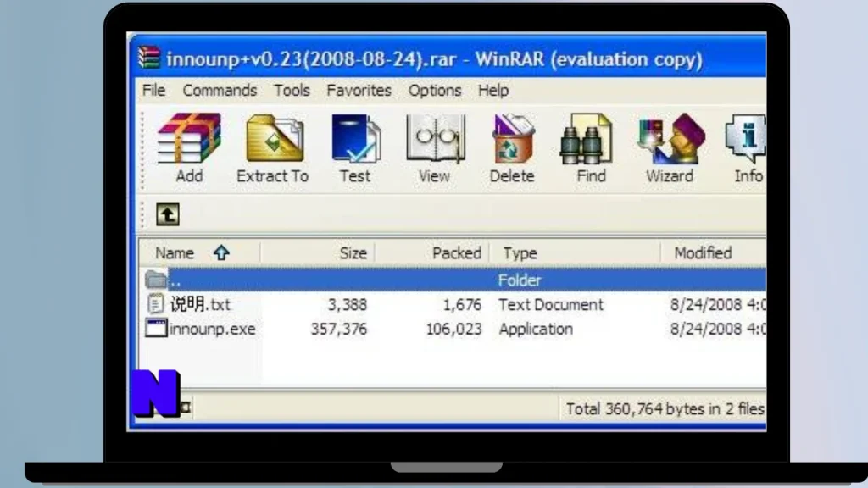The width and height of the screenshot is (868, 488).
Task: Sort by the Size column header
Action: coord(353,252)
